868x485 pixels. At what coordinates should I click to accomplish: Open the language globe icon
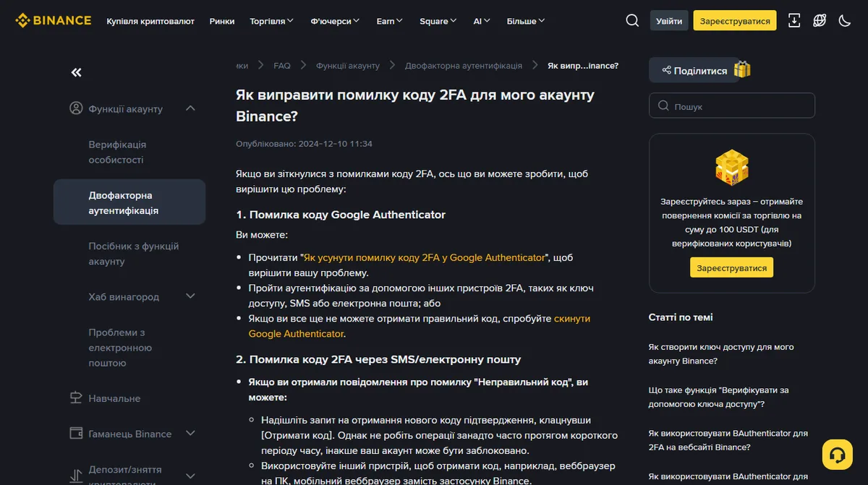820,20
